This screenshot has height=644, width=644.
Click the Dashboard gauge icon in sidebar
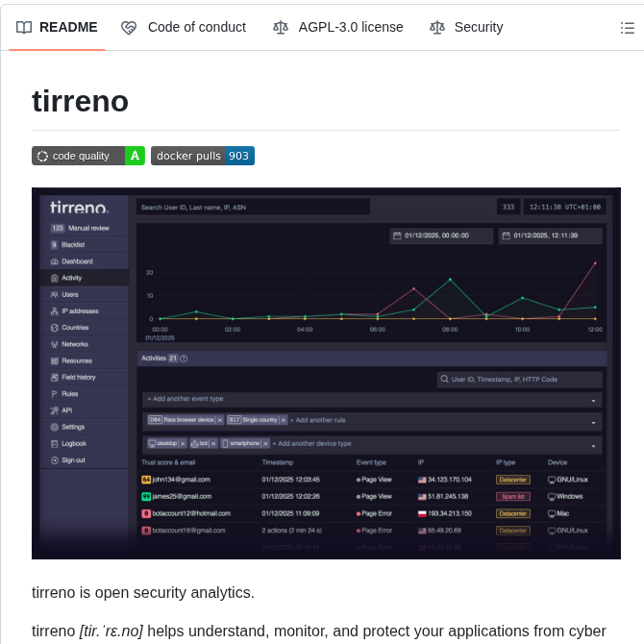(x=54, y=261)
